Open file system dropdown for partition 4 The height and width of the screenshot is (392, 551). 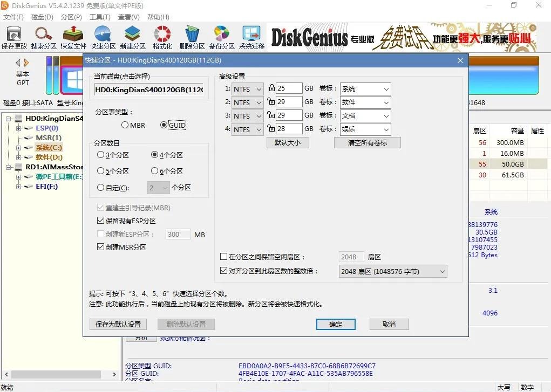247,129
